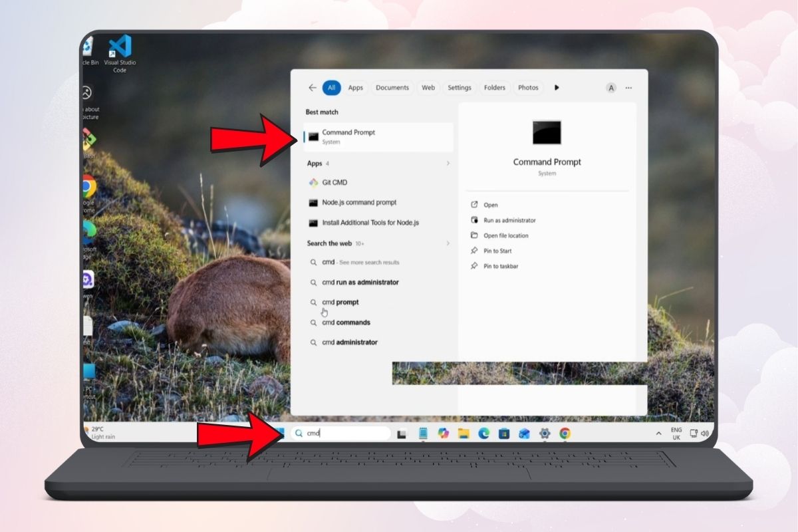Viewport: 798px width, 532px height.
Task: Go back with search panel arrow
Action: (313, 88)
